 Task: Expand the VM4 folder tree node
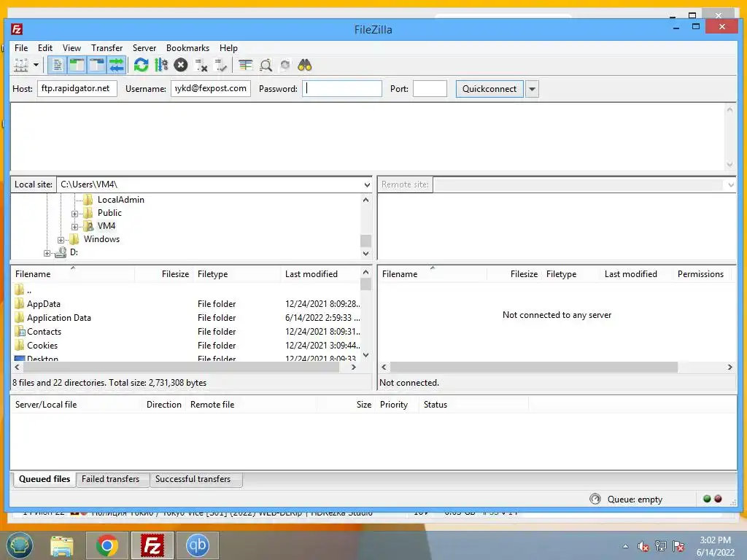tap(74, 227)
